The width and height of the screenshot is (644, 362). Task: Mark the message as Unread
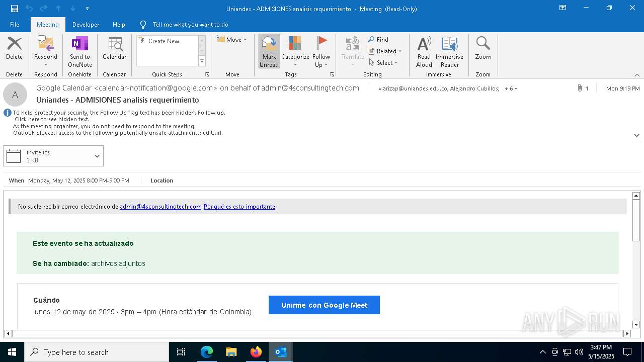point(269,51)
